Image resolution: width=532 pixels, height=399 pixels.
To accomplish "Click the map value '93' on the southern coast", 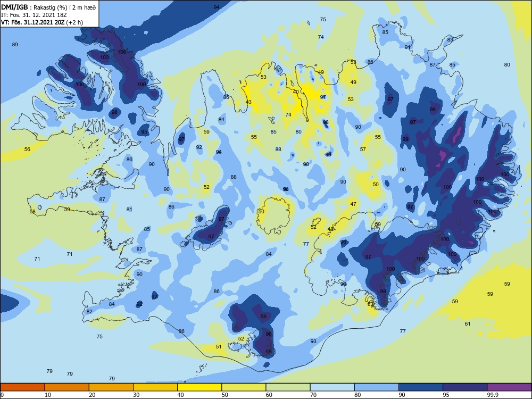I will (x=313, y=342).
